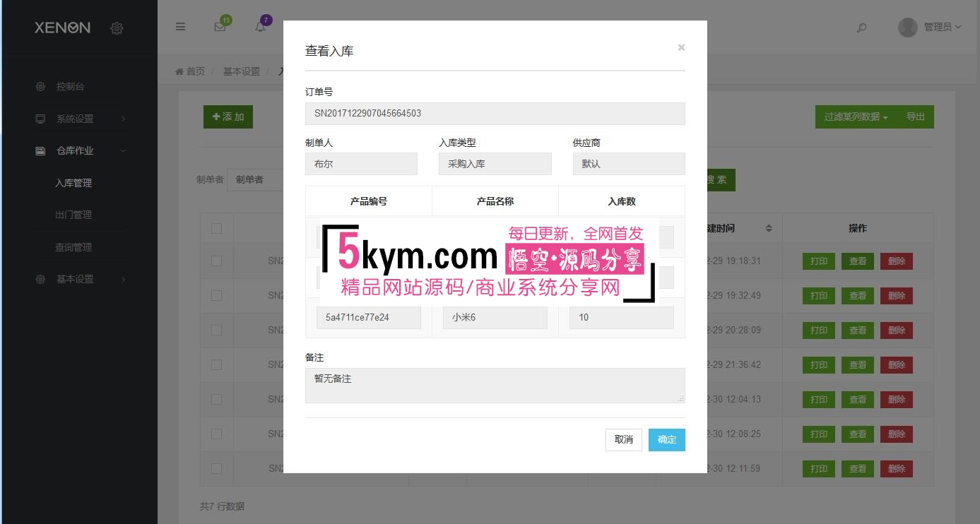Toggle the hamburger sidebar menu icon
The width and height of the screenshot is (980, 524).
[x=181, y=27]
